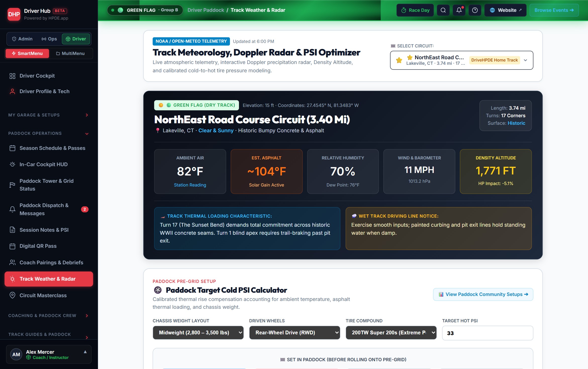Image resolution: width=588 pixels, height=369 pixels.
Task: Click the Green Flag Group B status pill
Action: click(145, 10)
